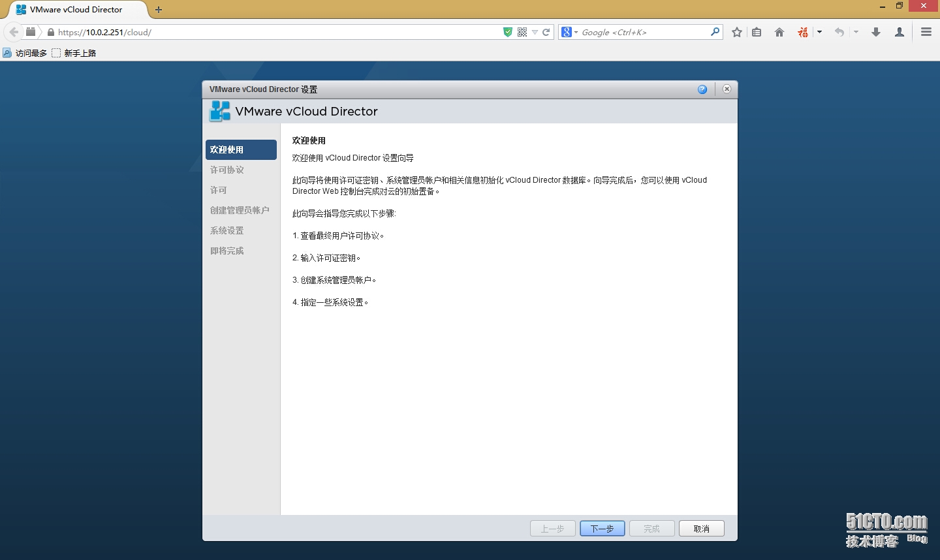940x560 pixels.
Task: Click the 完成 button
Action: click(x=652, y=529)
